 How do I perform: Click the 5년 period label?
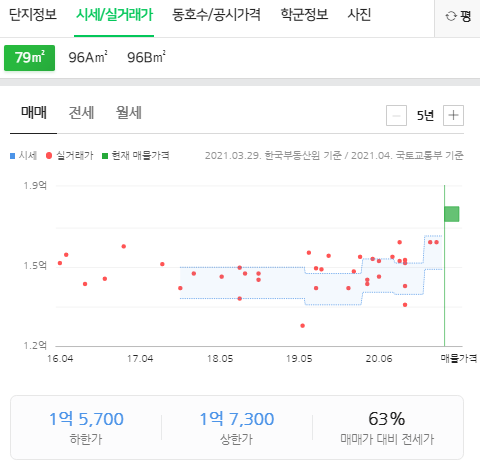coord(425,116)
